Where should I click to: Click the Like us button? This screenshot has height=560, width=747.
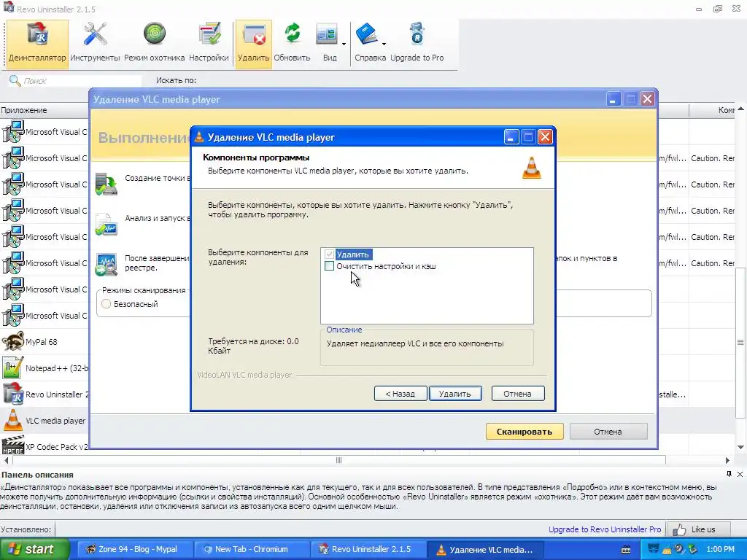[698, 529]
